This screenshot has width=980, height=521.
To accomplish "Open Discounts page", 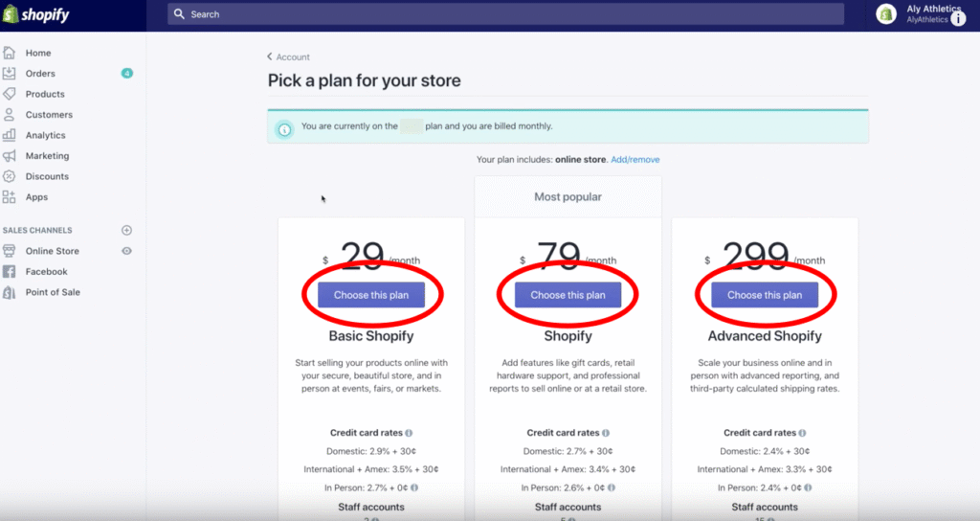I will (x=47, y=176).
